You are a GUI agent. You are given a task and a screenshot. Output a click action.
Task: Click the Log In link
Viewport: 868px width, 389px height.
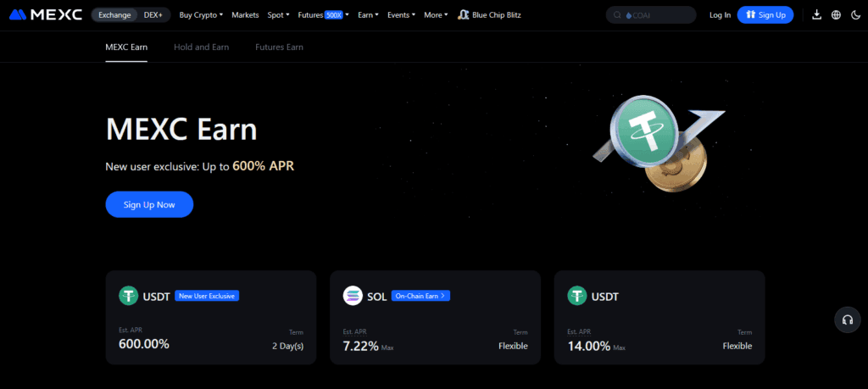[721, 15]
